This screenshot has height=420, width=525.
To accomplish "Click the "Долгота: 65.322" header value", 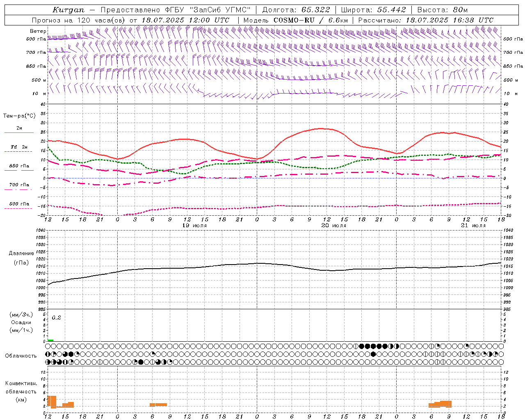I will point(296,10).
